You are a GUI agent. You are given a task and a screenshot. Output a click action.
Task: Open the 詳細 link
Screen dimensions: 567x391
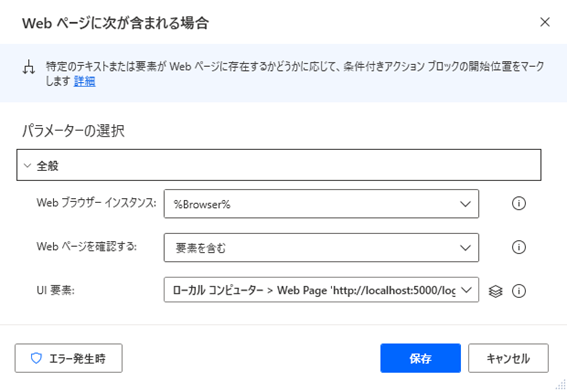[x=84, y=81]
